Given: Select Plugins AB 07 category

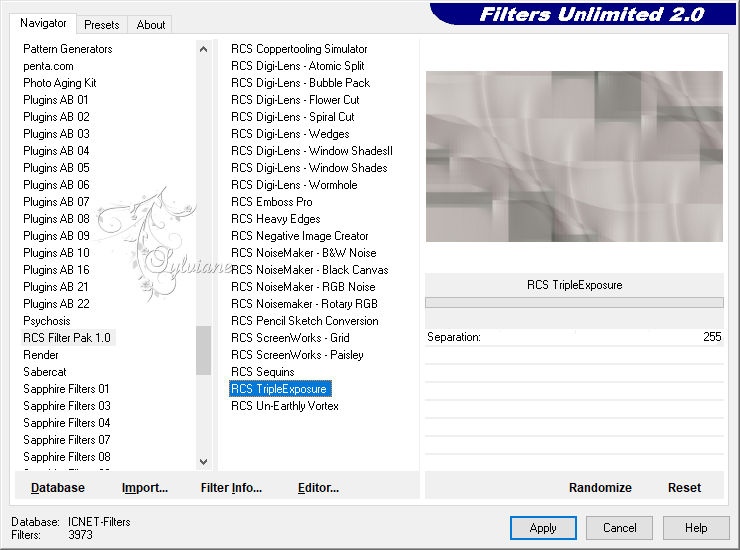Looking at the screenshot, I should point(56,202).
